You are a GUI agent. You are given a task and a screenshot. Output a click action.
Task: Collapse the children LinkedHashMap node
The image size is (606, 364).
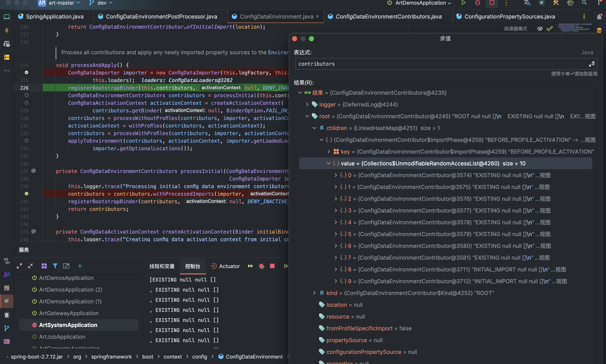click(314, 128)
